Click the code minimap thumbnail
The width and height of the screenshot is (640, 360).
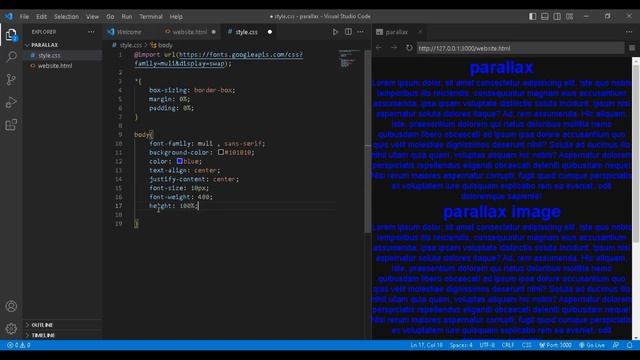(x=349, y=58)
